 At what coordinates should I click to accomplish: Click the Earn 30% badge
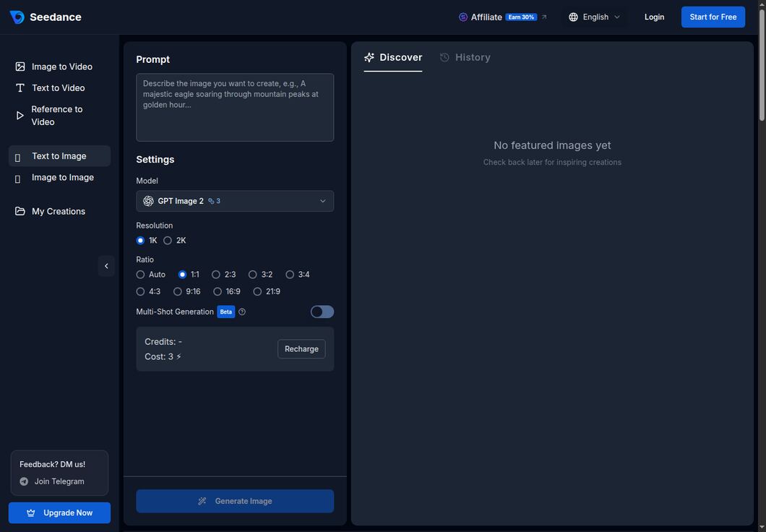tap(521, 17)
